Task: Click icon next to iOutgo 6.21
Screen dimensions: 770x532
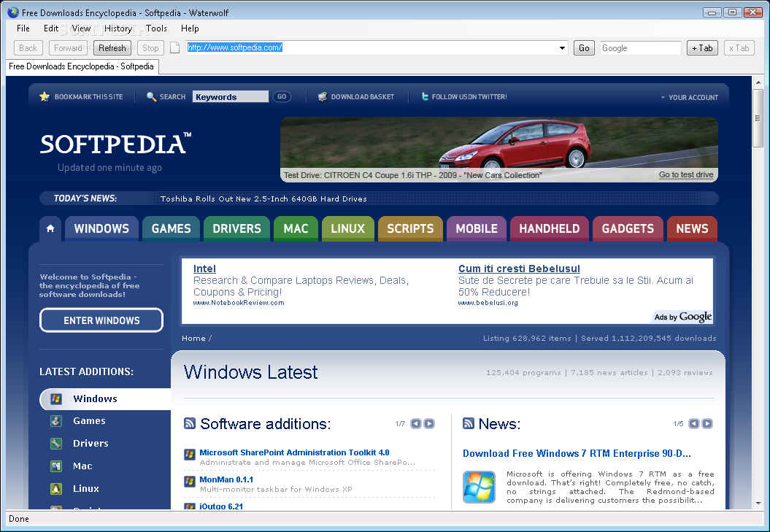Action: [x=190, y=506]
